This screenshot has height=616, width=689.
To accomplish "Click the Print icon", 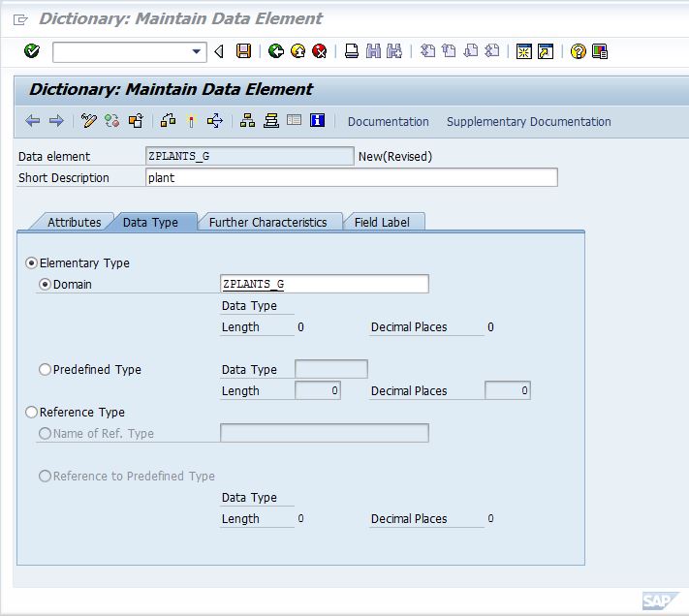I will tap(352, 51).
